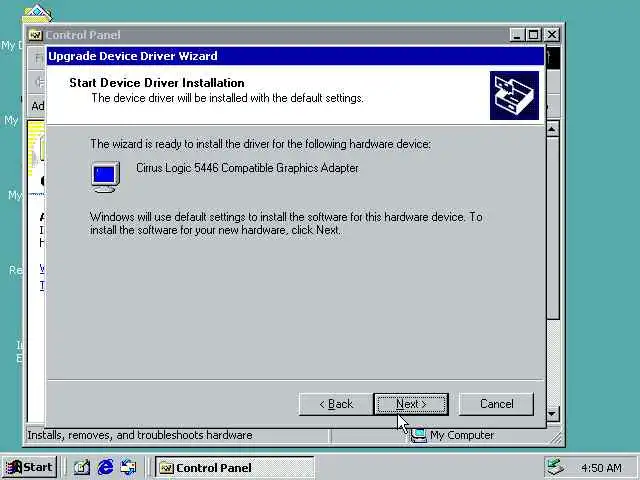Click the 4:50 AM clock in the tray

(x=601, y=468)
